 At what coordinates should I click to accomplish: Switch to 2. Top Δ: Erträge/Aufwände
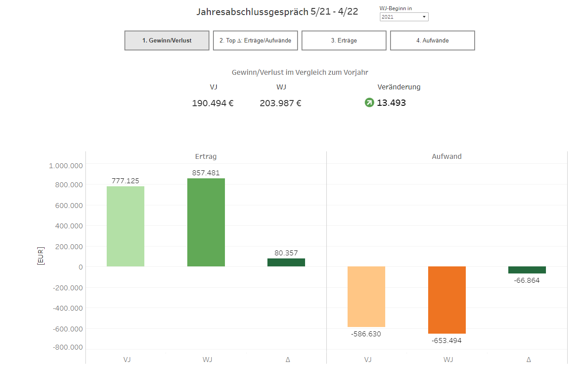tap(255, 40)
